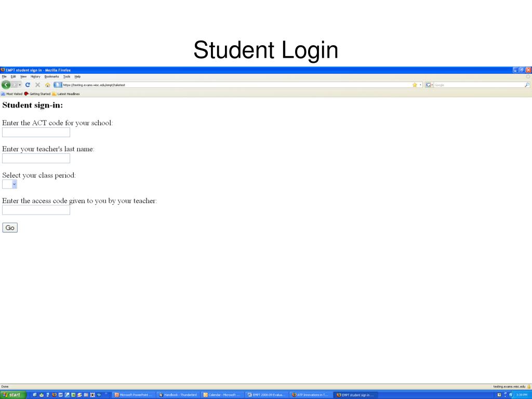
Task: Switch to Microsoft PowerPoint taskbar window
Action: point(134,395)
